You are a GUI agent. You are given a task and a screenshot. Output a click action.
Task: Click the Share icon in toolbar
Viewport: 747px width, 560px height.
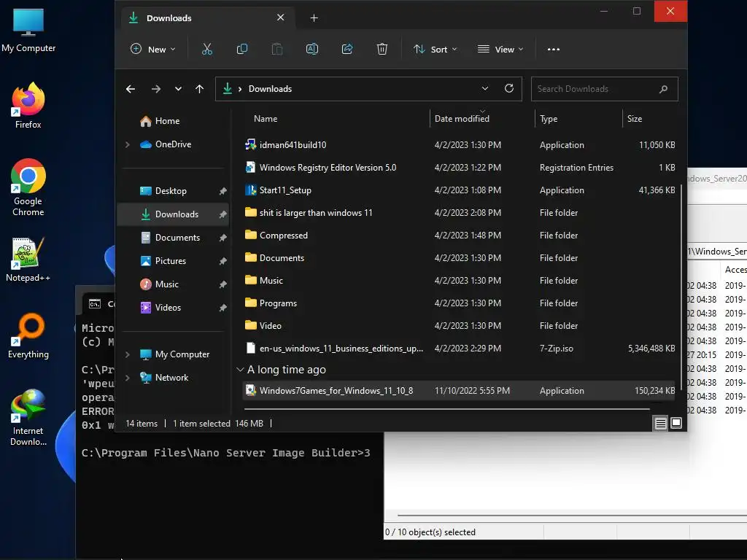(x=347, y=49)
